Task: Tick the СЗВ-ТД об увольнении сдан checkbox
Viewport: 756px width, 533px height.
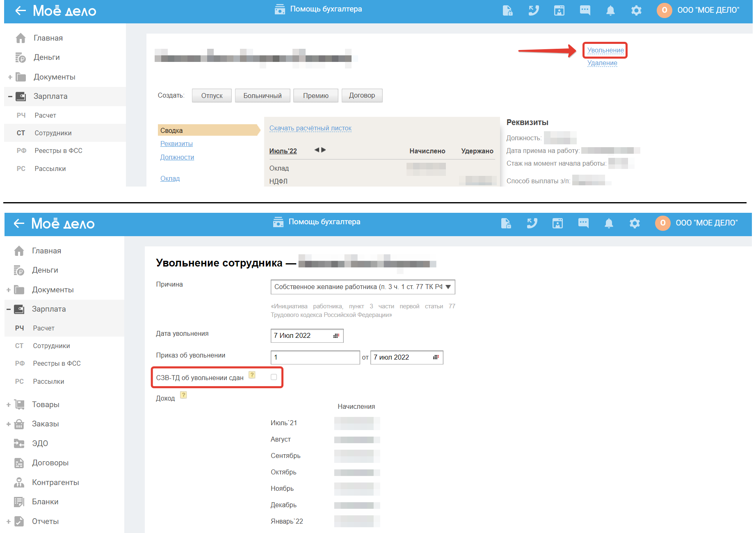Action: point(274,377)
